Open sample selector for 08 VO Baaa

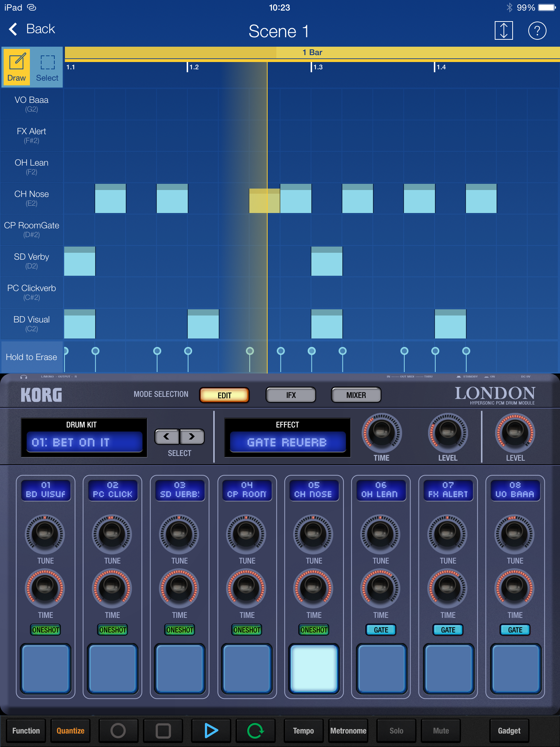pyautogui.click(x=515, y=490)
